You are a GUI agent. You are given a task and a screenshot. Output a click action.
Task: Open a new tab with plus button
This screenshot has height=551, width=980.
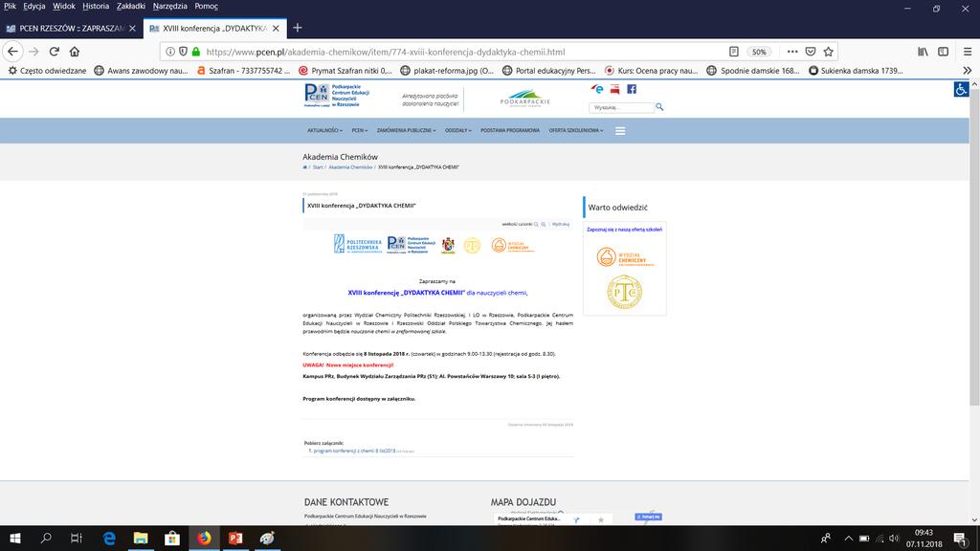pyautogui.click(x=298, y=28)
